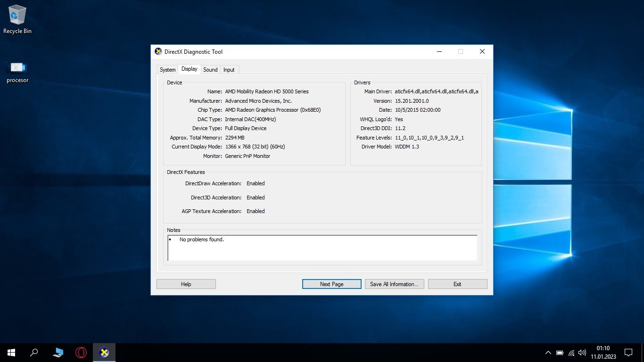The height and width of the screenshot is (362, 644).
Task: Minimize the DirectX Diagnostic Tool window
Action: pyautogui.click(x=439, y=51)
